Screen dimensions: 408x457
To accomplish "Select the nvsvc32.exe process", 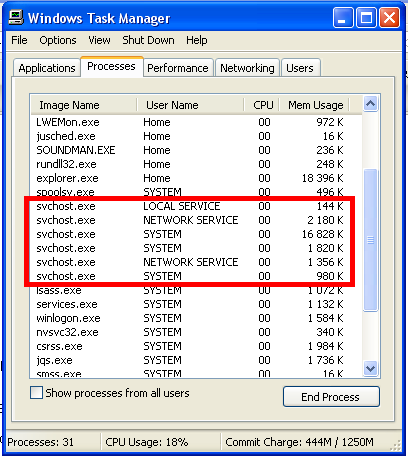I will click(x=196, y=332).
